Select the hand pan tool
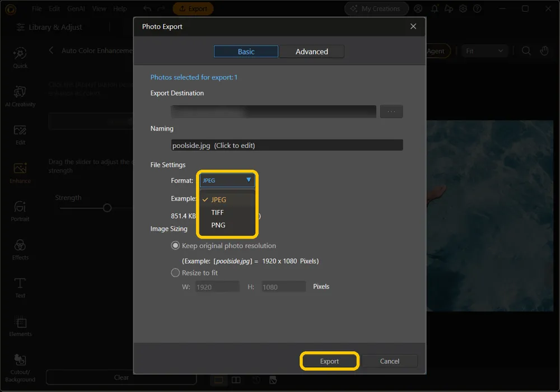This screenshot has width=560, height=392. coord(544,51)
